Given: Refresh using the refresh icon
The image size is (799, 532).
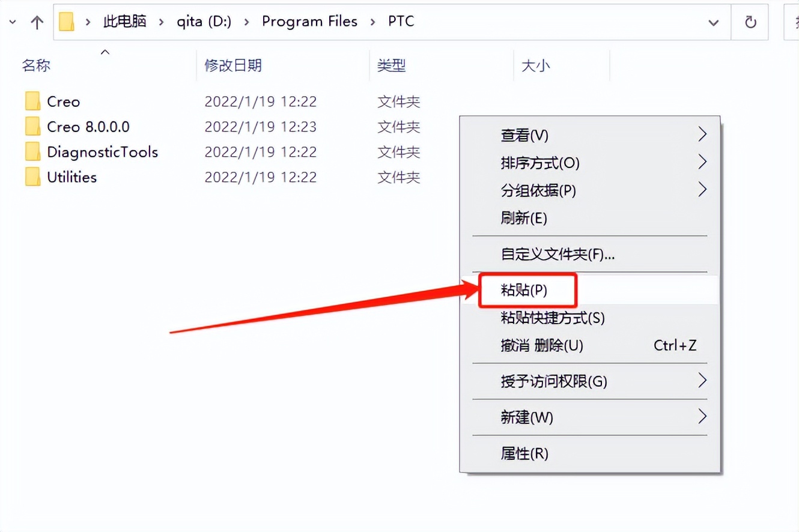Looking at the screenshot, I should point(750,21).
